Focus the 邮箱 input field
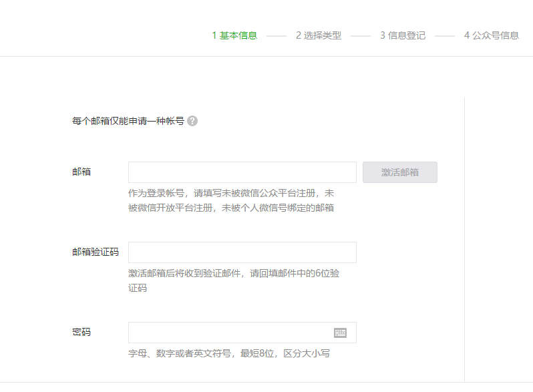533x392 pixels. pos(242,172)
